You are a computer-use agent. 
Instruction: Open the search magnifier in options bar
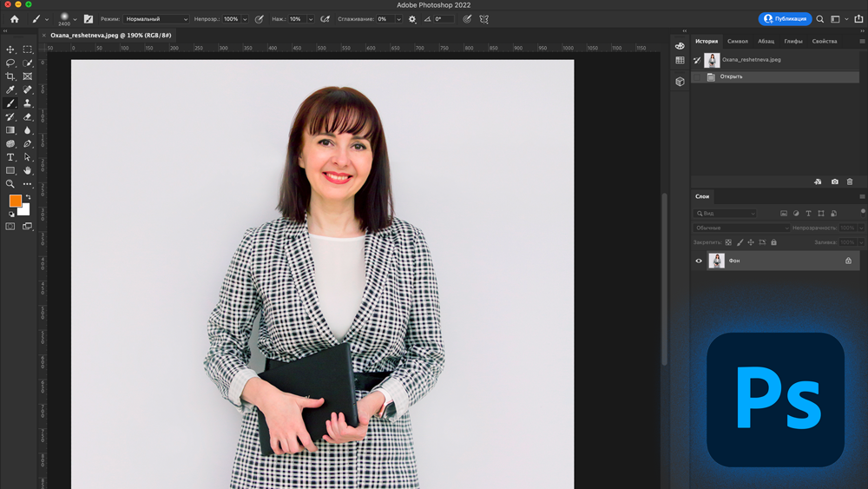pyautogui.click(x=820, y=19)
